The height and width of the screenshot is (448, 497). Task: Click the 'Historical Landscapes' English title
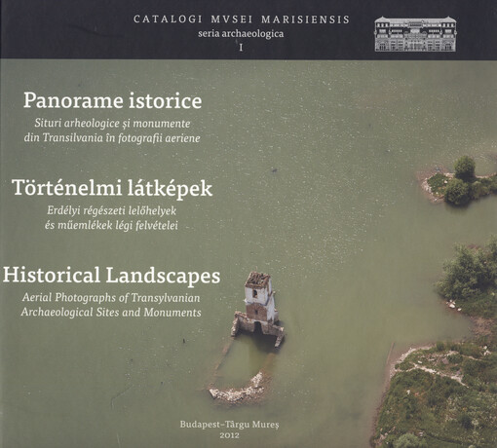pyautogui.click(x=111, y=276)
